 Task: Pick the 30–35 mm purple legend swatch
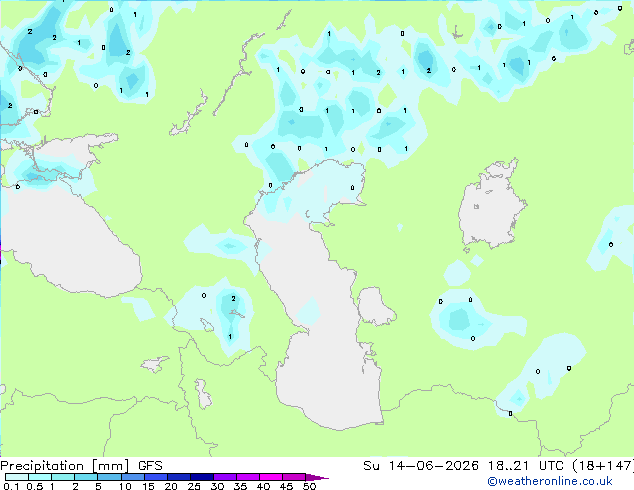click(x=224, y=477)
